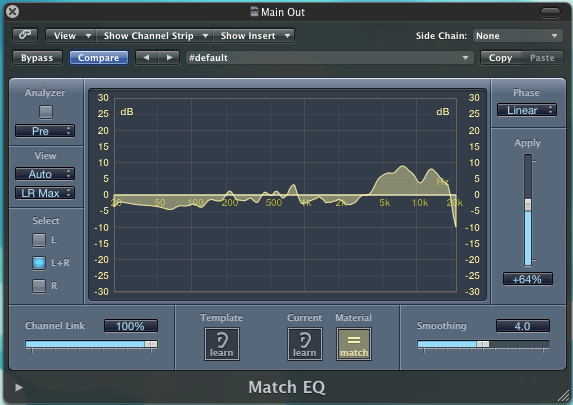573x405 pixels.
Task: Select previous preset with left arrow
Action: (x=147, y=58)
